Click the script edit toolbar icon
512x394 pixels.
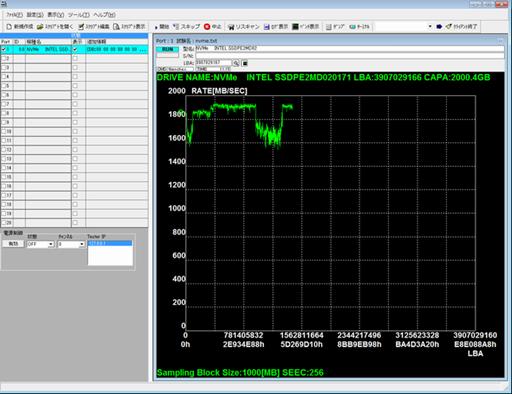(x=81, y=26)
